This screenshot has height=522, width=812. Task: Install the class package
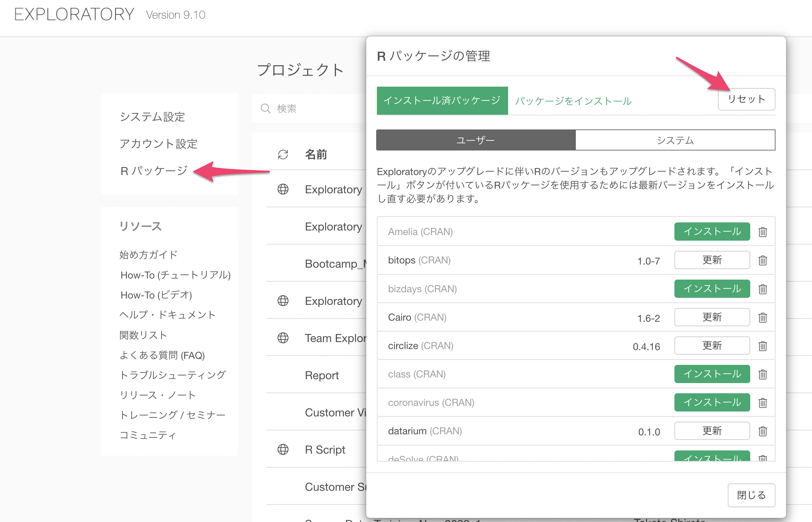712,374
